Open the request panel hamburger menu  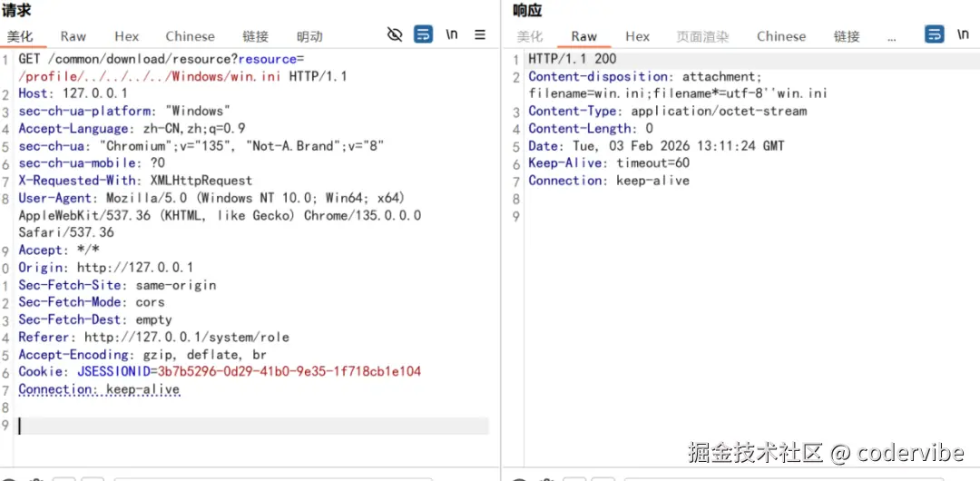pos(480,34)
